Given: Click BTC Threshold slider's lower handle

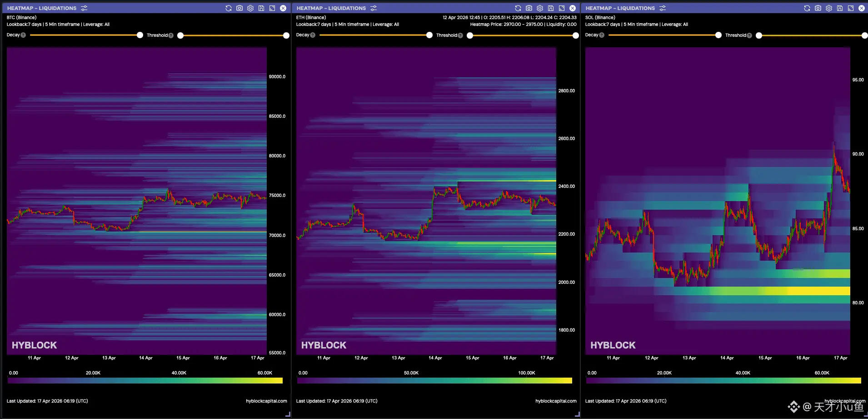Looking at the screenshot, I should coord(180,35).
